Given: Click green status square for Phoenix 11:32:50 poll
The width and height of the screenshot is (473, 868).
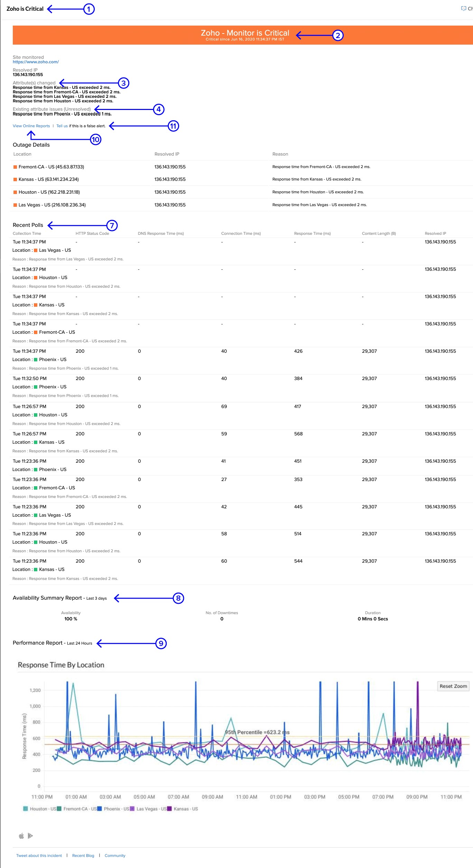Looking at the screenshot, I should [x=36, y=387].
